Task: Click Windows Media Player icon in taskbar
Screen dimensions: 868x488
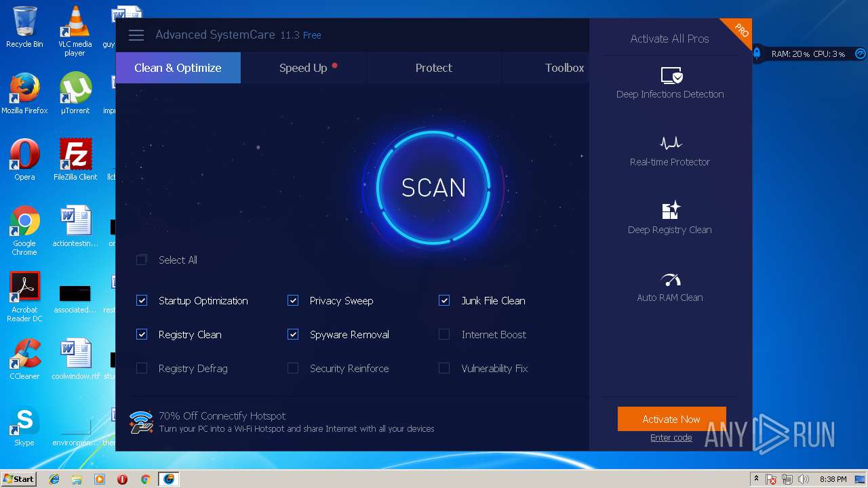Action: (100, 479)
